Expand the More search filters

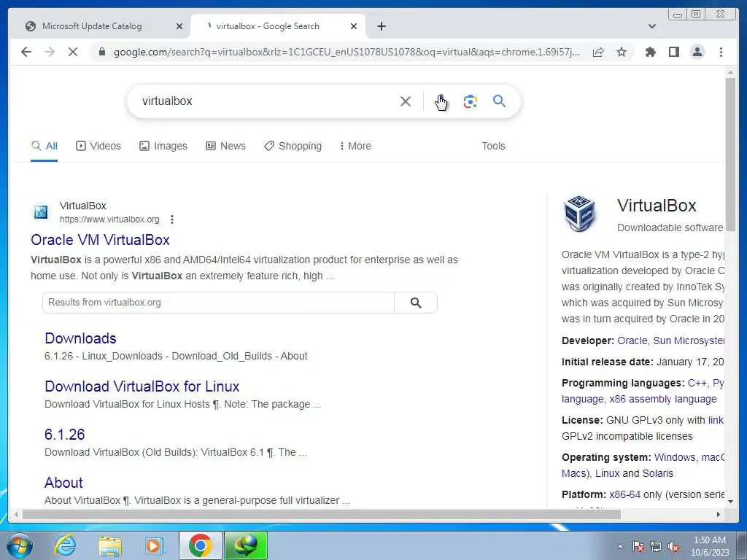(355, 146)
